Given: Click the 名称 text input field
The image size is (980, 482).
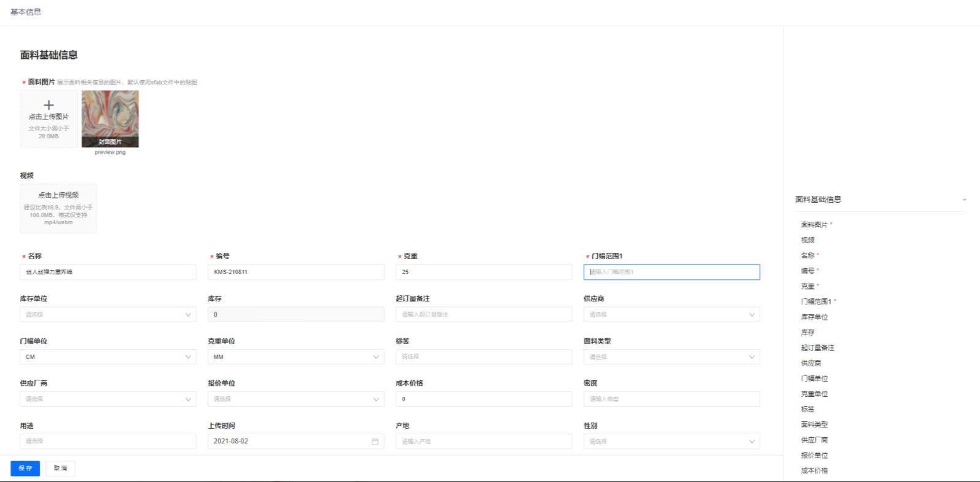Looking at the screenshot, I should (108, 272).
